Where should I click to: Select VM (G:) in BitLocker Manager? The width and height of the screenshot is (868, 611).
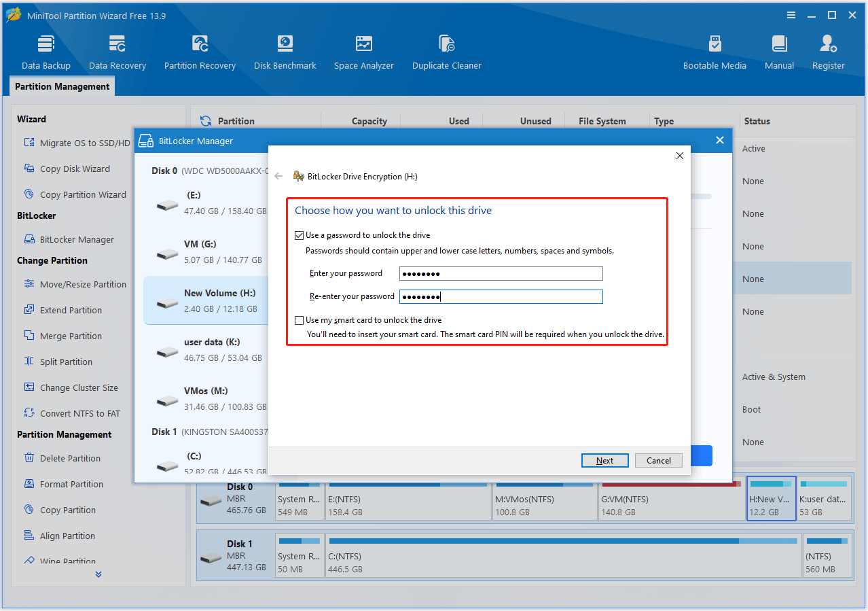coord(206,251)
